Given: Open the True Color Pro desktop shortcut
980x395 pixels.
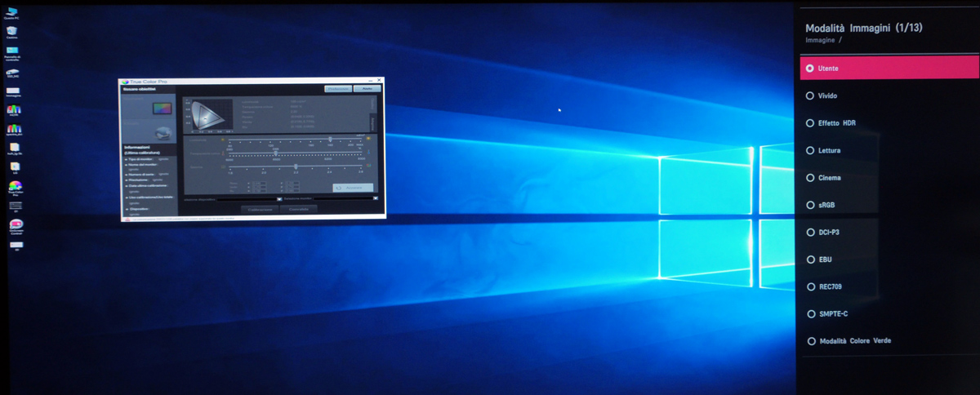Looking at the screenshot, I should 15,189.
